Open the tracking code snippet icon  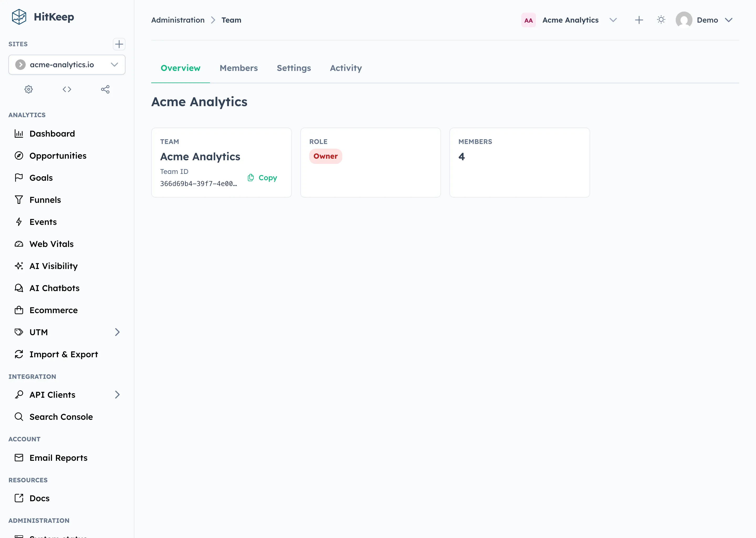(67, 89)
